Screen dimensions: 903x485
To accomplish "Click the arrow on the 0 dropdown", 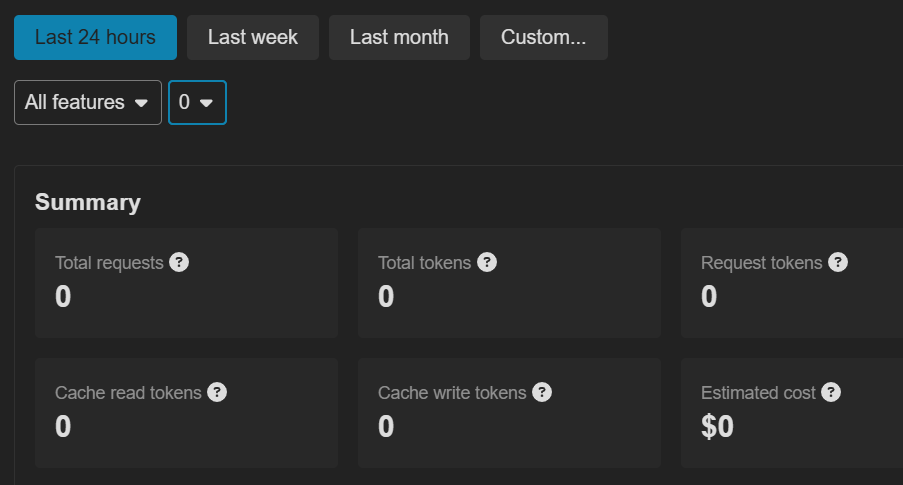I will coord(206,103).
